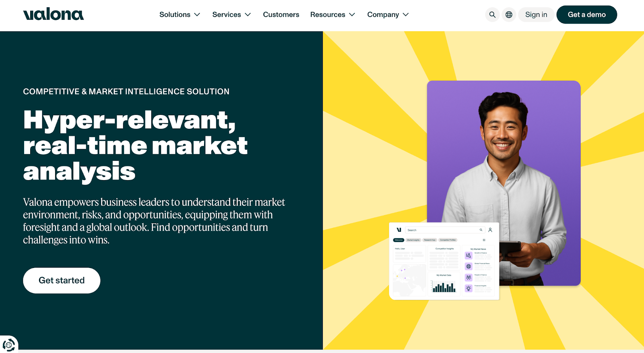Open the cookie settings icon
644x353 pixels.
(x=9, y=345)
